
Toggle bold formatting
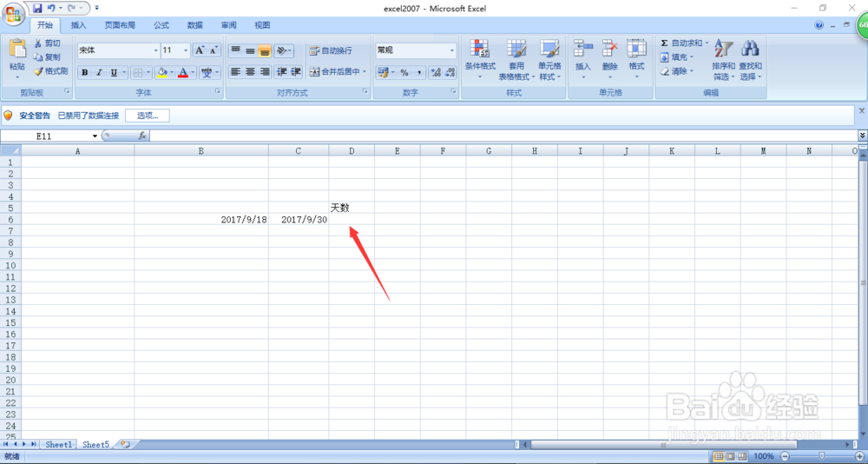(85, 73)
